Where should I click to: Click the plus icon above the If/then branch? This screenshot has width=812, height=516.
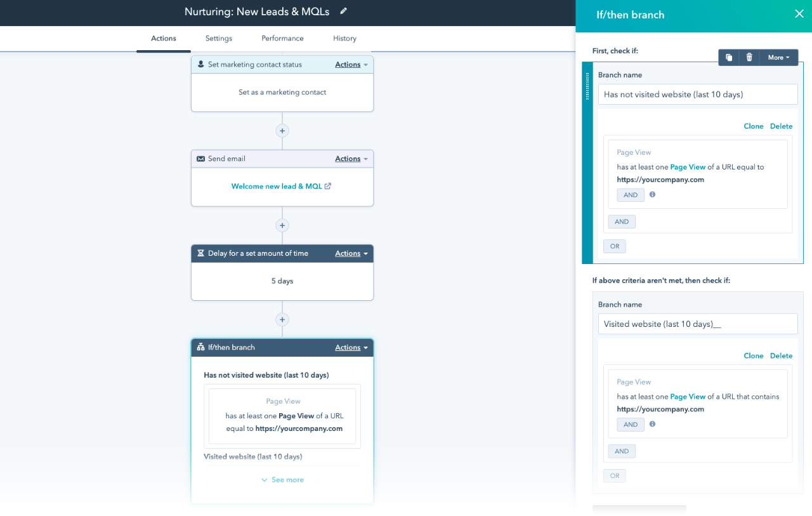[282, 319]
